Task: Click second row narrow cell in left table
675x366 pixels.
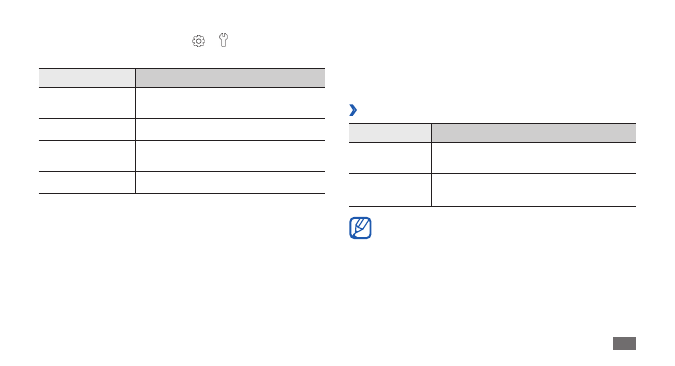Action: [x=87, y=130]
